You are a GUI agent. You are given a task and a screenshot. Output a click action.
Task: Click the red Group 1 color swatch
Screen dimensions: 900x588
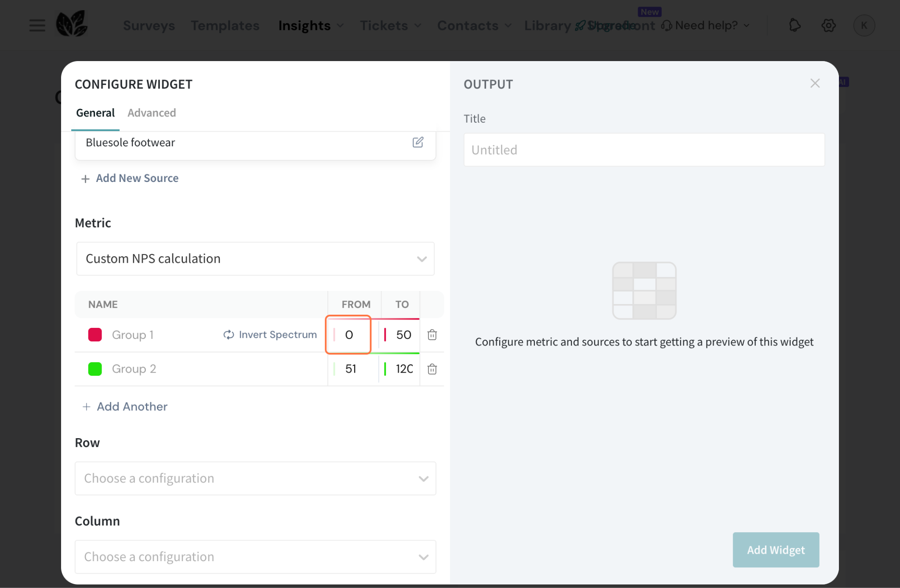point(95,335)
